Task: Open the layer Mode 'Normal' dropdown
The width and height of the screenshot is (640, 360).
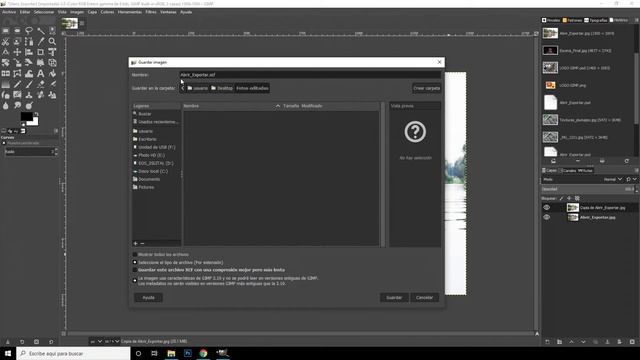Action: (x=613, y=179)
